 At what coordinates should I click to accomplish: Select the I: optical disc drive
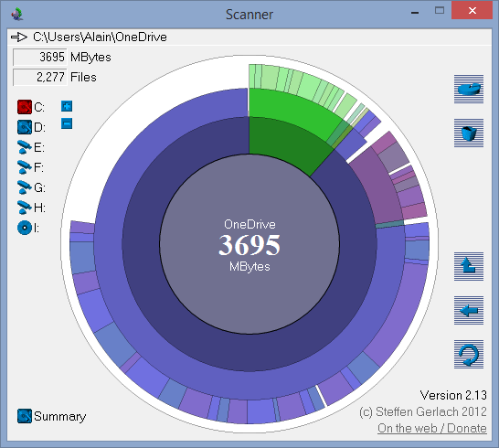click(25, 228)
